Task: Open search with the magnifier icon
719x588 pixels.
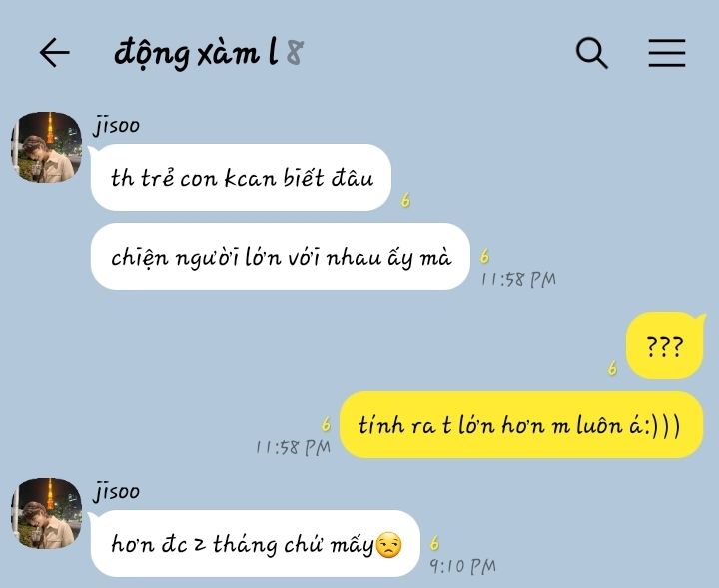Action: pos(591,53)
